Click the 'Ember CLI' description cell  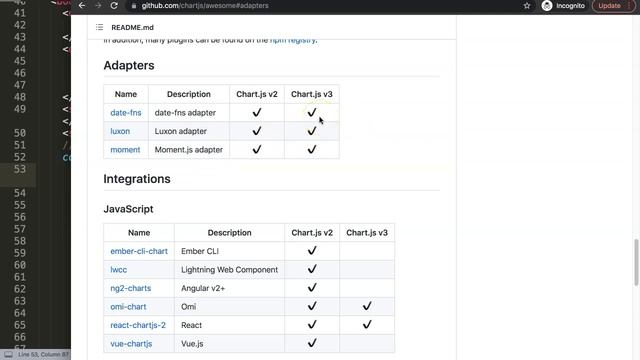[229, 251]
